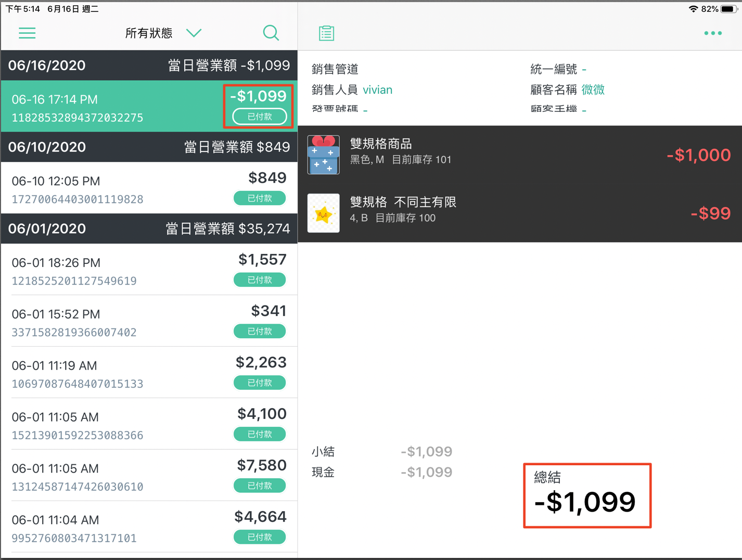The height and width of the screenshot is (560, 742).
Task: Select order 06-01 15:52 PM
Action: click(149, 321)
